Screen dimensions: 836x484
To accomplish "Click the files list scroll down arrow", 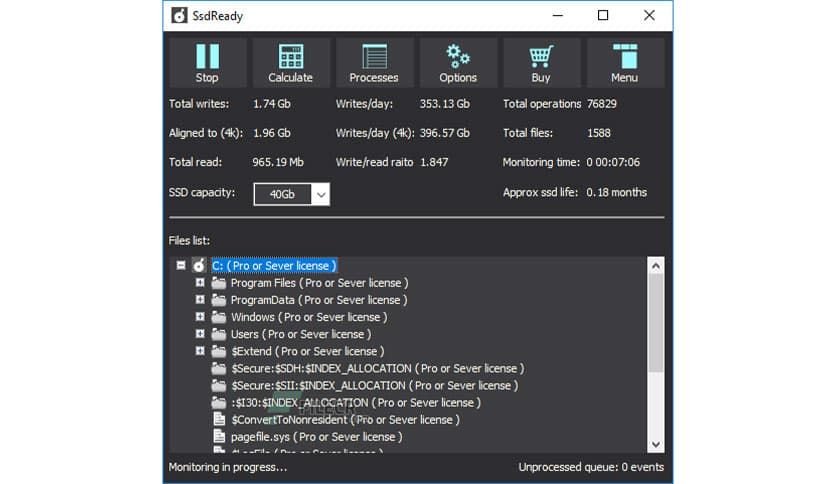I will tap(656, 445).
